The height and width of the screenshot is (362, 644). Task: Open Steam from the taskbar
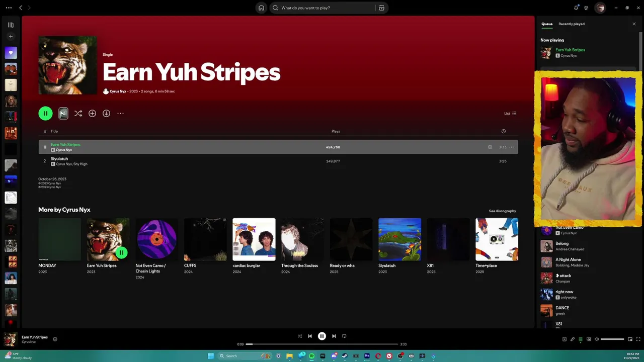(x=345, y=356)
